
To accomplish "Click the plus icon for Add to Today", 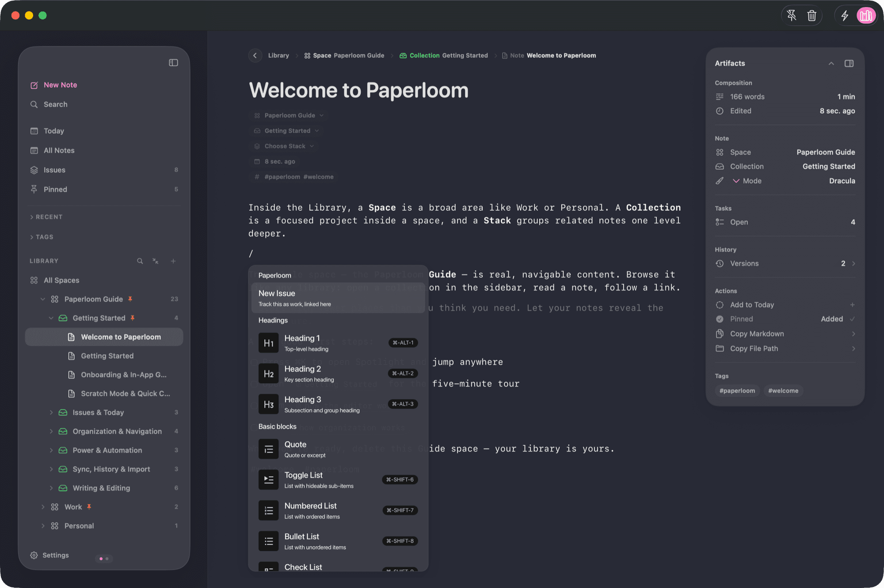I will tap(852, 305).
